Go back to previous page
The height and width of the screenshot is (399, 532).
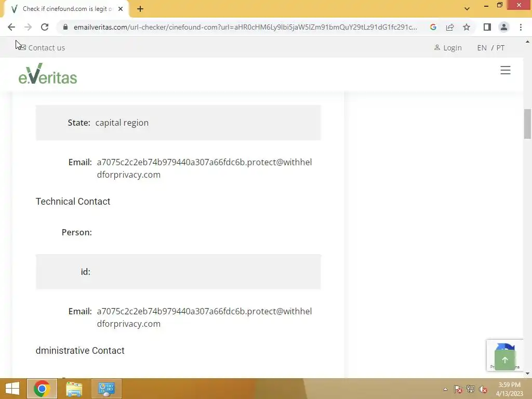point(11,27)
